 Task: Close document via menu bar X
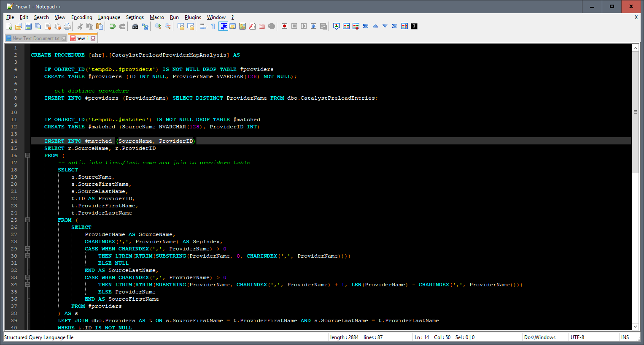pyautogui.click(x=636, y=17)
